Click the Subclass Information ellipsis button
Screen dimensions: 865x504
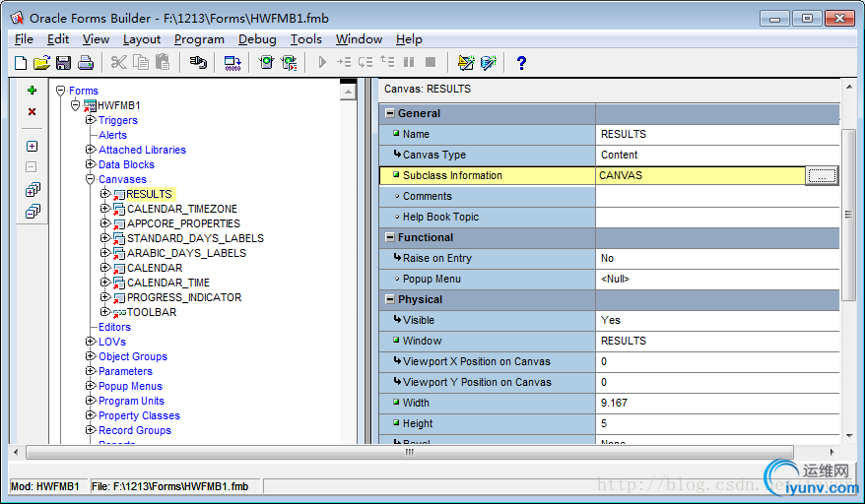pos(821,175)
